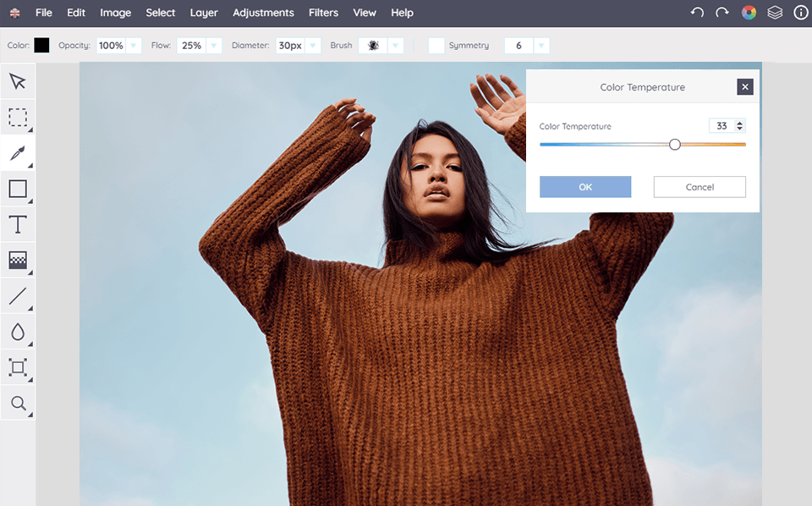
Task: Confirm with the OK button
Action: click(585, 187)
